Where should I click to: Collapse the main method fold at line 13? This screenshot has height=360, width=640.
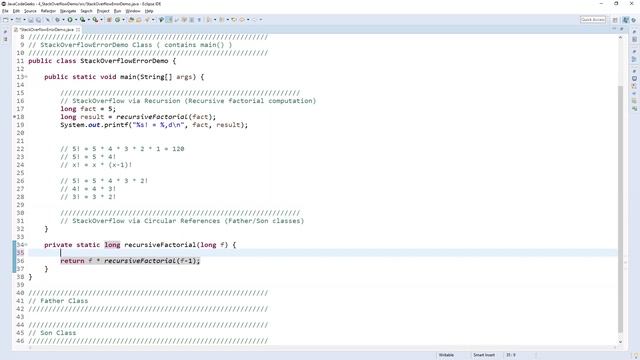tap(26, 77)
